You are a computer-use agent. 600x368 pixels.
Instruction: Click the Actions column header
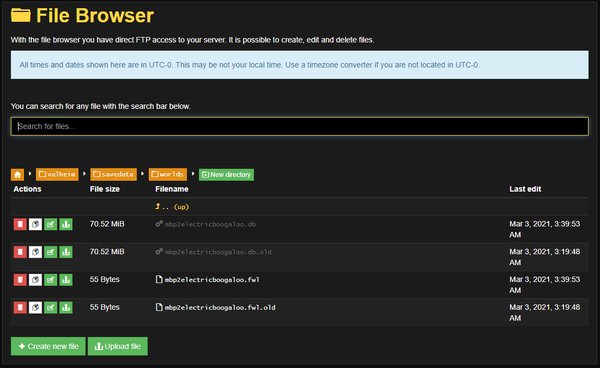tap(27, 189)
